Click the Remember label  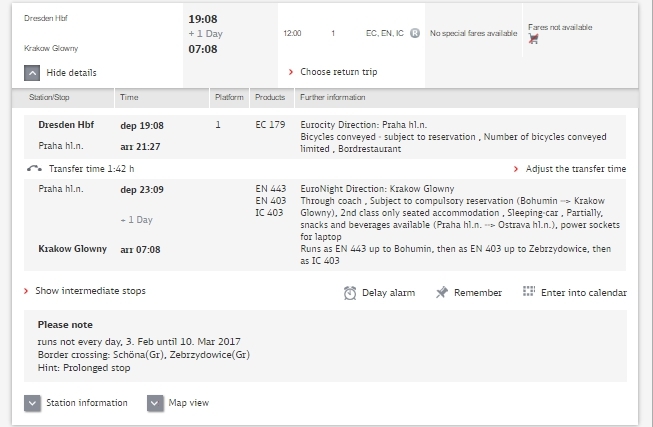[x=478, y=292]
